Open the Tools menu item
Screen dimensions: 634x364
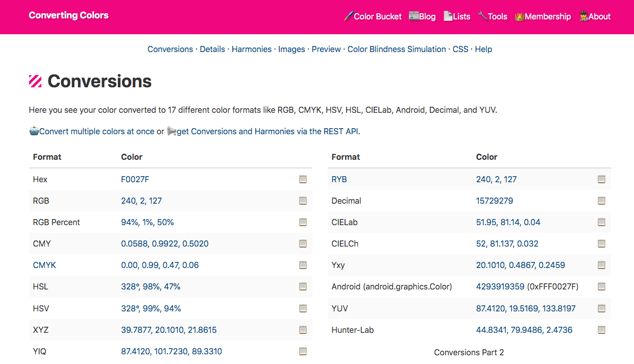[x=493, y=16]
